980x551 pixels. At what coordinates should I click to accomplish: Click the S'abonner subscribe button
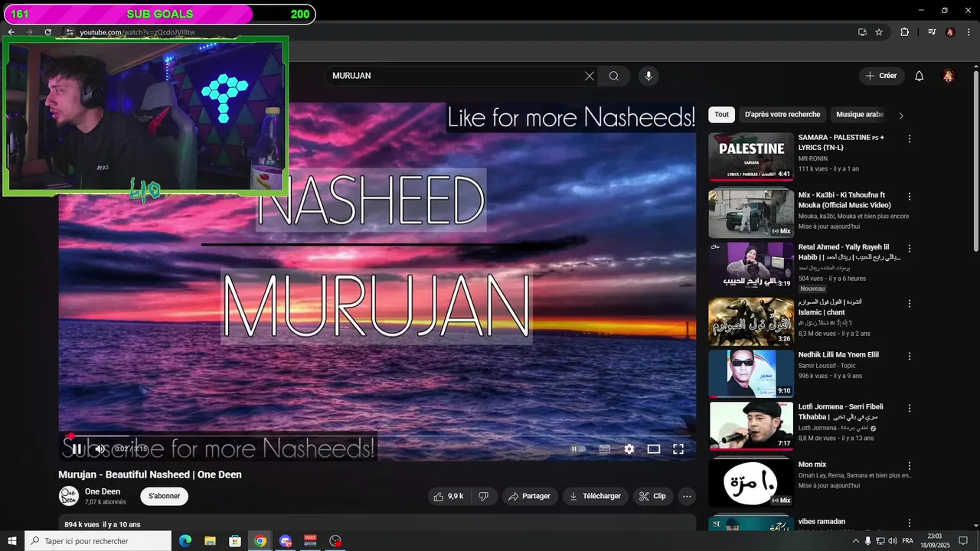[x=164, y=496]
